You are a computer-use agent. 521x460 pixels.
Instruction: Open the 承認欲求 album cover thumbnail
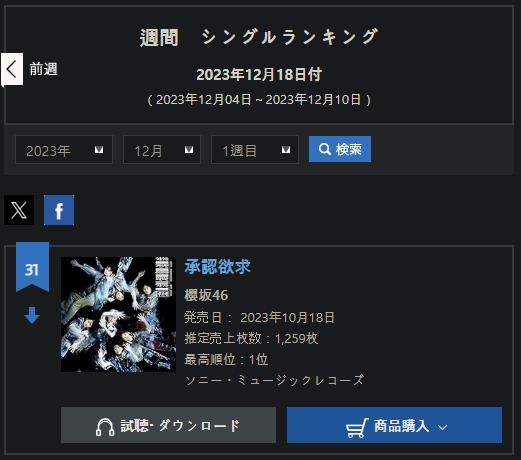118,314
